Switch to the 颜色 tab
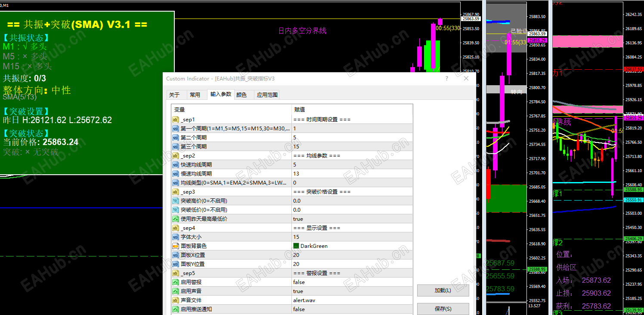The height and width of the screenshot is (315, 644). coord(242,95)
